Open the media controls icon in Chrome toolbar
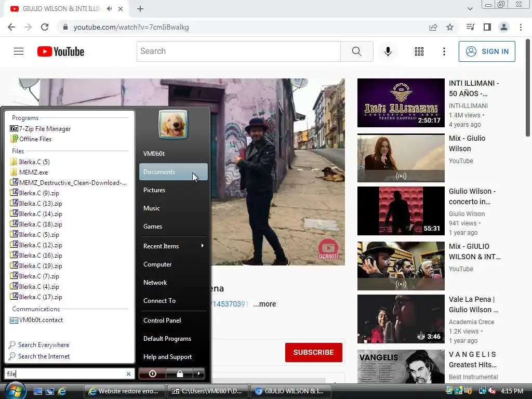The width and height of the screenshot is (532, 399). (471, 27)
